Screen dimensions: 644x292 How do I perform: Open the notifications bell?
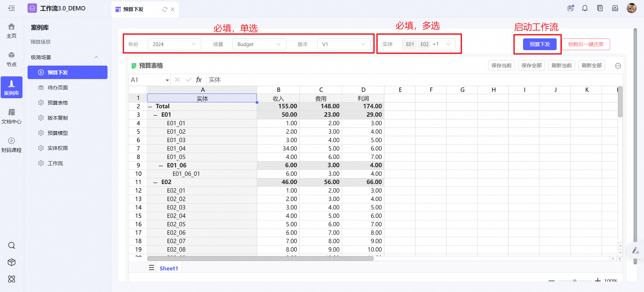(x=585, y=8)
